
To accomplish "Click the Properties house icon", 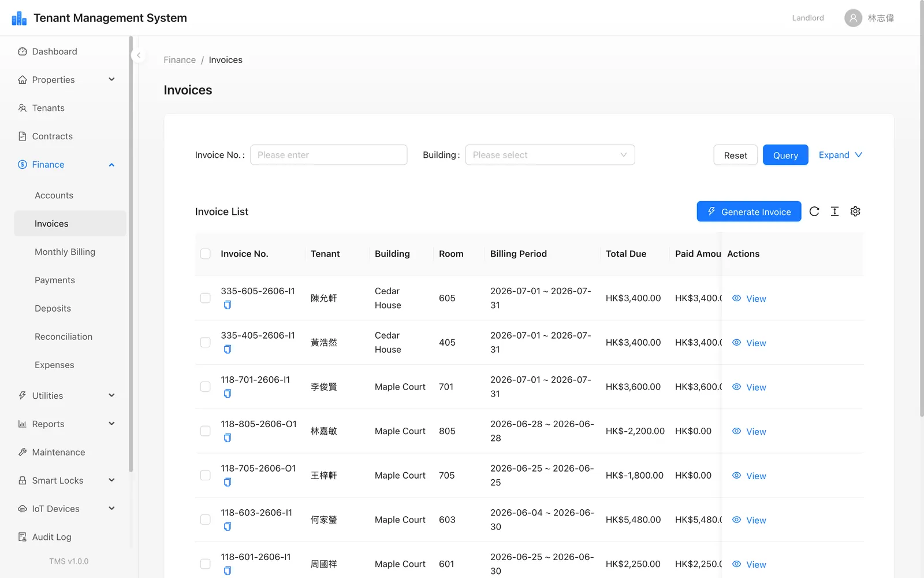I will (x=23, y=80).
